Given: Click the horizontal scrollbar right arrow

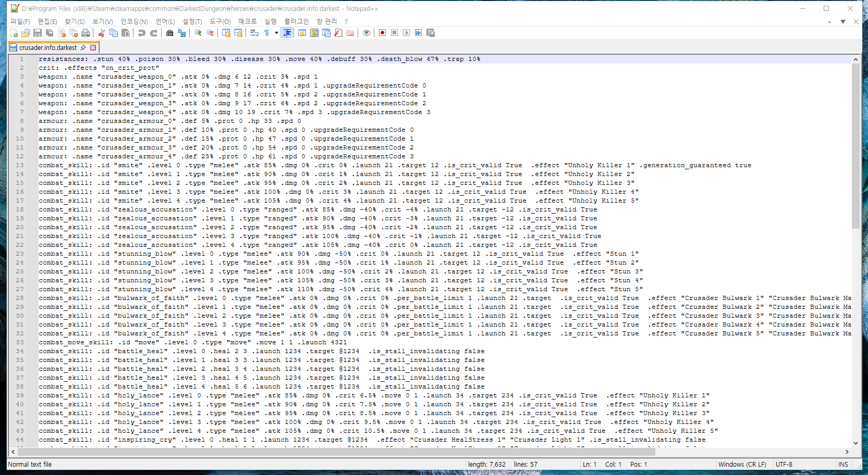Looking at the screenshot, I should click(847, 452).
